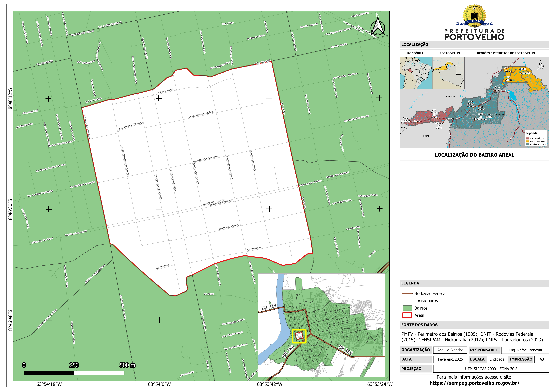555x392 pixels.
Task: Click the red Areal legend outline symbol
Action: pos(407,315)
